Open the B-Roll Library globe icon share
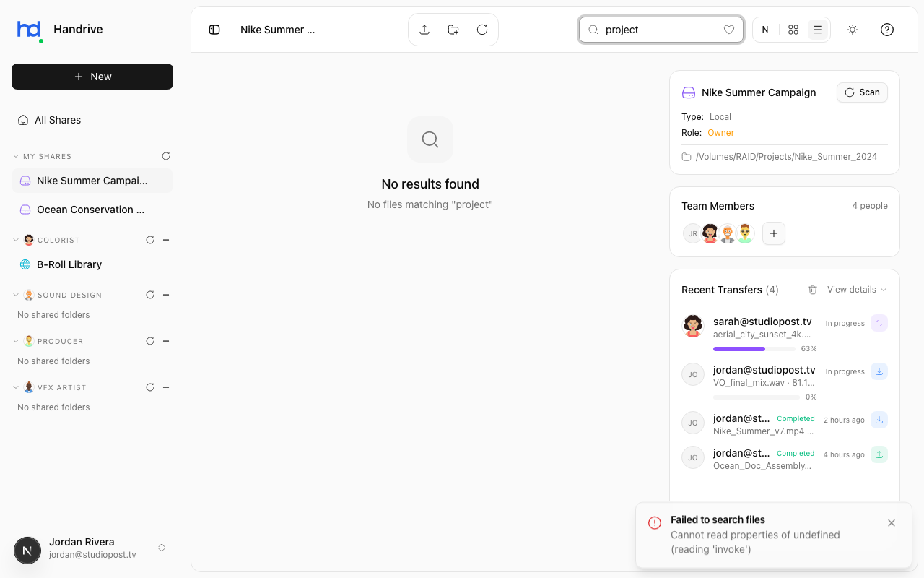924x578 pixels. tap(26, 264)
